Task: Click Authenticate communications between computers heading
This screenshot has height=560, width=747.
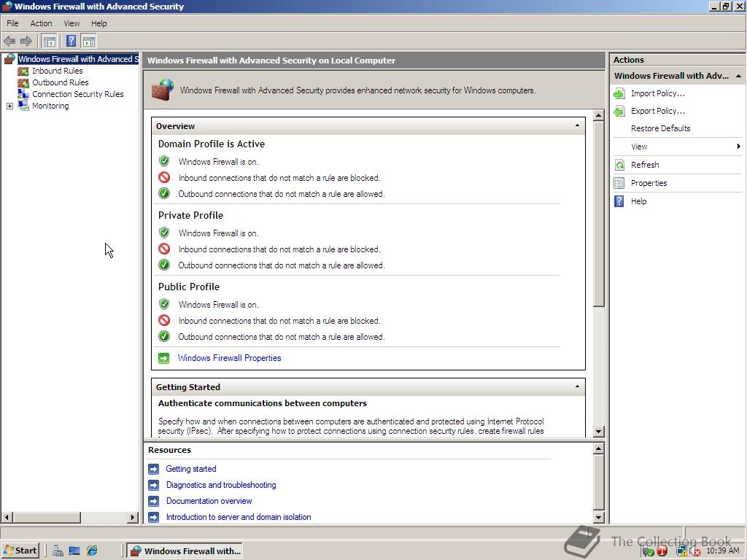Action: 263,403
